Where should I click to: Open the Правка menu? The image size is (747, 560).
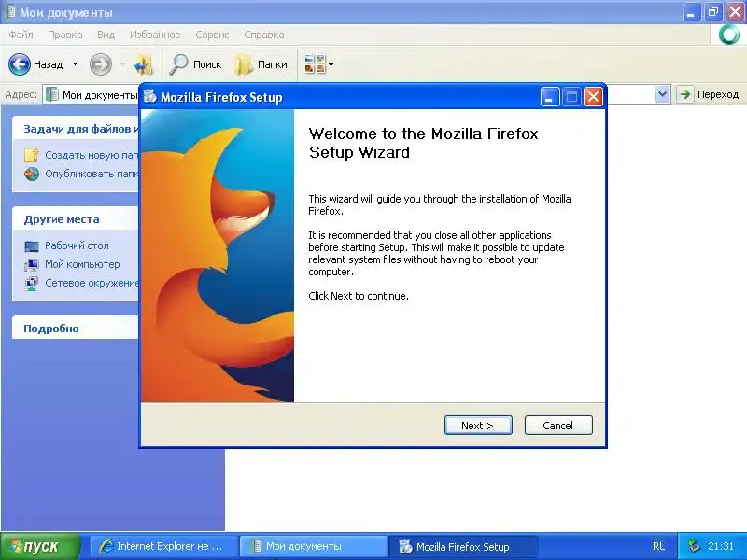(x=65, y=35)
